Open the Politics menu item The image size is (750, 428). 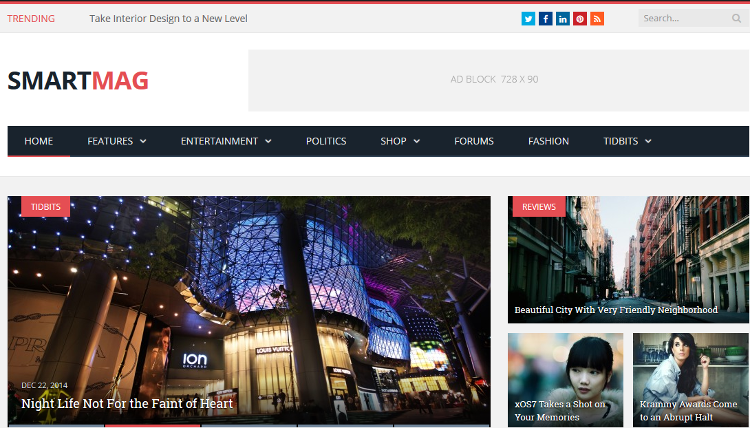[x=326, y=141]
